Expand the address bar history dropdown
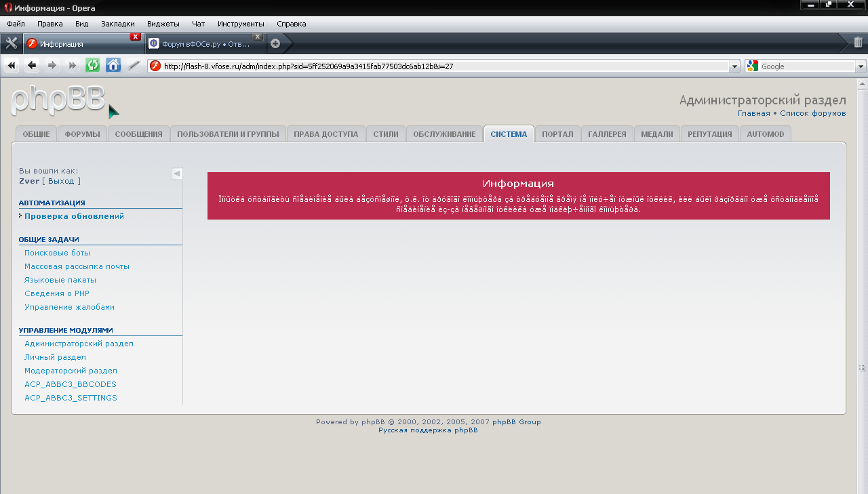The image size is (868, 494). [x=734, y=66]
